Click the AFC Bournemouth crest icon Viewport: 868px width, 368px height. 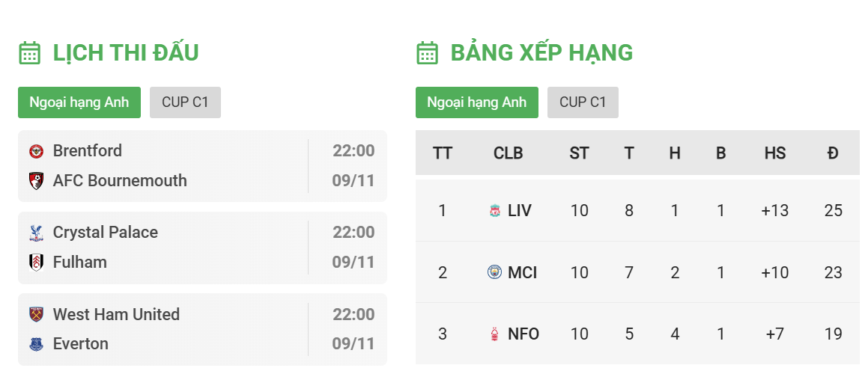point(37,181)
